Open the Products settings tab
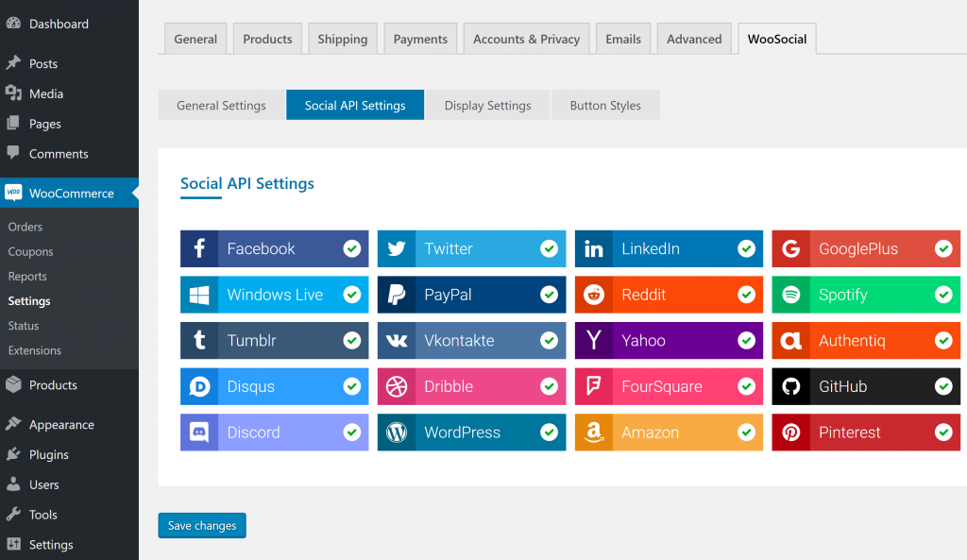Image resolution: width=967 pixels, height=560 pixels. (267, 39)
